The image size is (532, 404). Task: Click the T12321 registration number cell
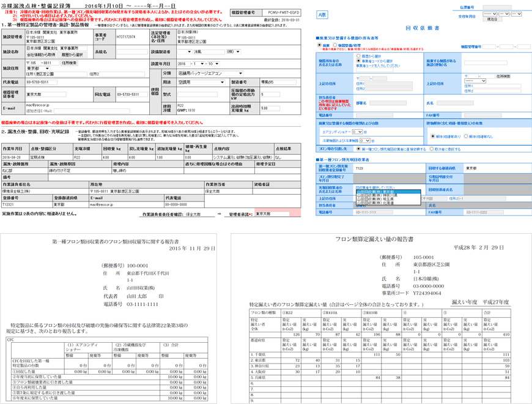[x=27, y=204]
